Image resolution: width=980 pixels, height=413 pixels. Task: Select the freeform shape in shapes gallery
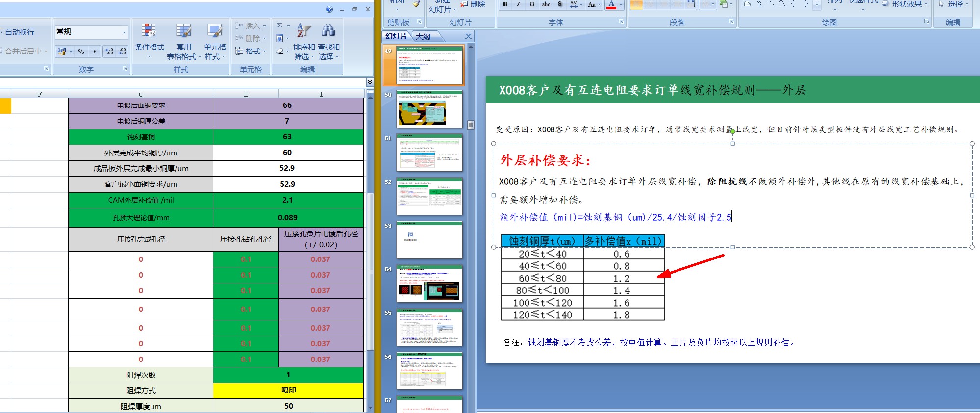[x=747, y=4]
